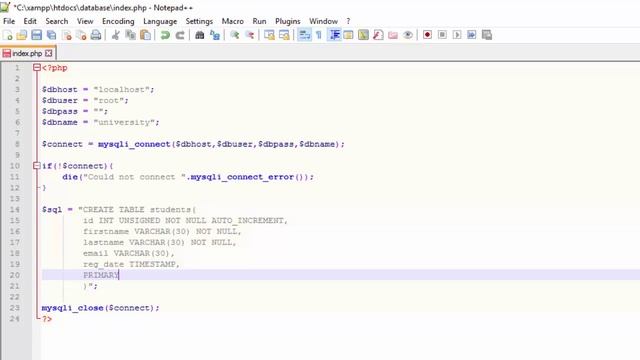The width and height of the screenshot is (640, 360).
Task: Open the Window menu
Action: coord(323,21)
